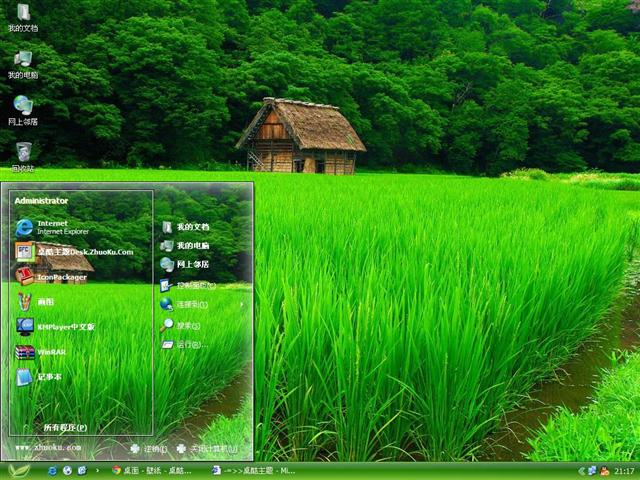
Task: Click 我的文档 in Start menu right column
Action: coord(185,227)
